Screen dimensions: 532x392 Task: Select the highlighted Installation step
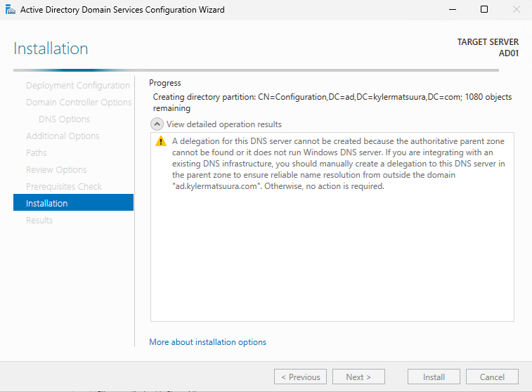(73, 202)
